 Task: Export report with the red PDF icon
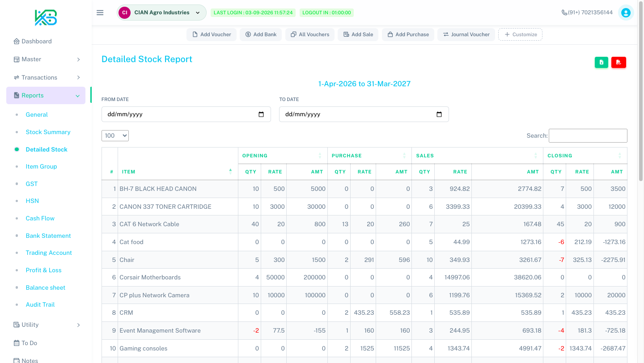[x=619, y=63]
